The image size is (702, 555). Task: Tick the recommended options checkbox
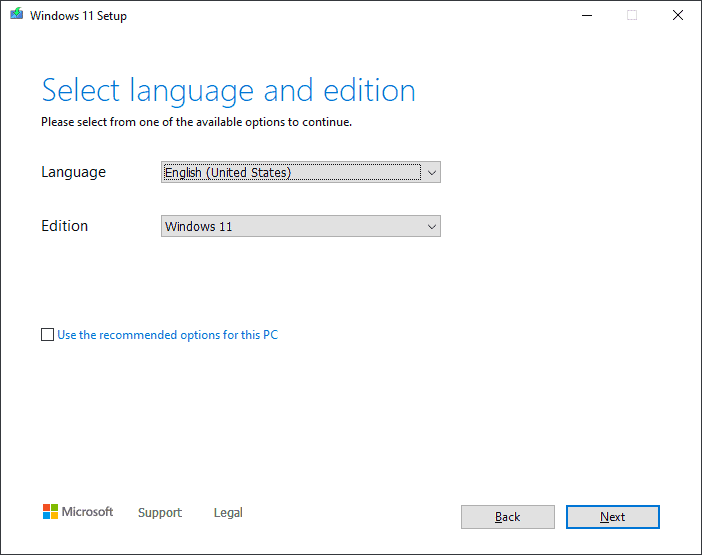pyautogui.click(x=48, y=335)
